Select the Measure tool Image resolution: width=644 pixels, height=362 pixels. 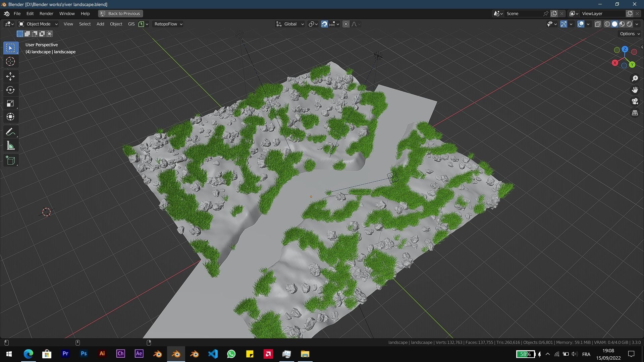click(10, 145)
